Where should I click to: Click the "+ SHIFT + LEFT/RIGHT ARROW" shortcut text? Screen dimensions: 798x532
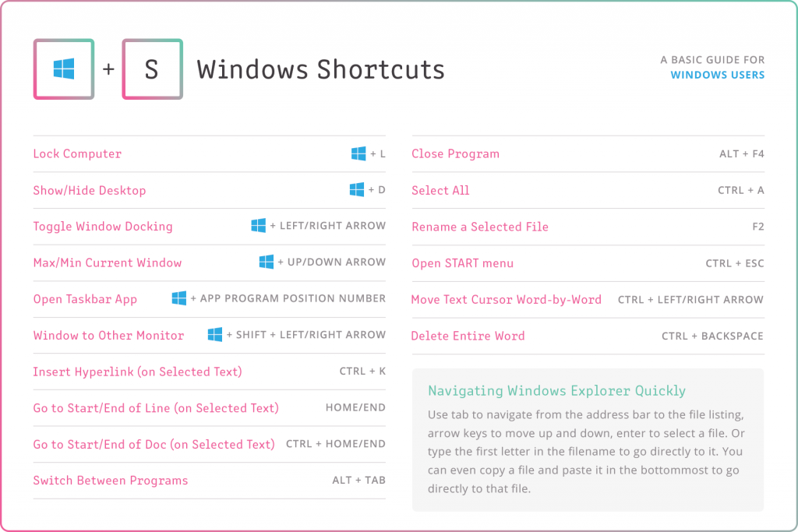tap(305, 335)
